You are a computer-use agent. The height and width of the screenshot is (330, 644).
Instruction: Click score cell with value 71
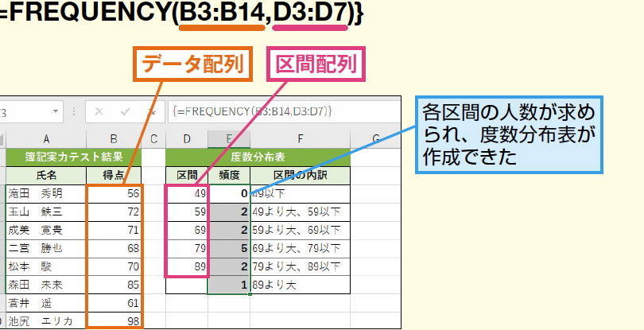(x=114, y=230)
